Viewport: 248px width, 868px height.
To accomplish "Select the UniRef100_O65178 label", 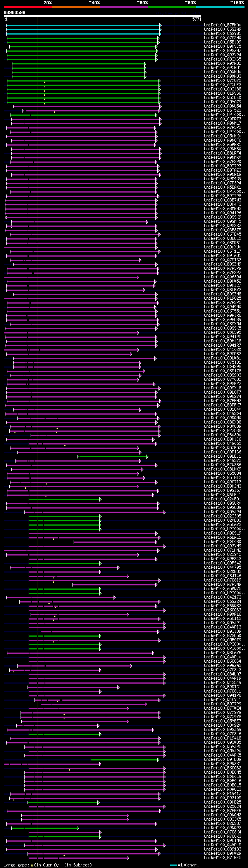I will [222, 371].
